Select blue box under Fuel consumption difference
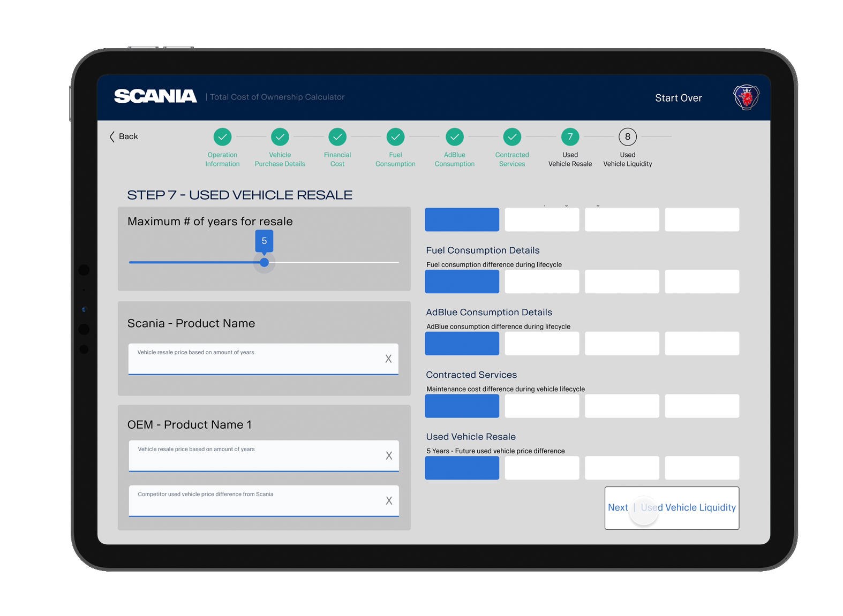Screen dimensions: 843x616 pos(462,282)
